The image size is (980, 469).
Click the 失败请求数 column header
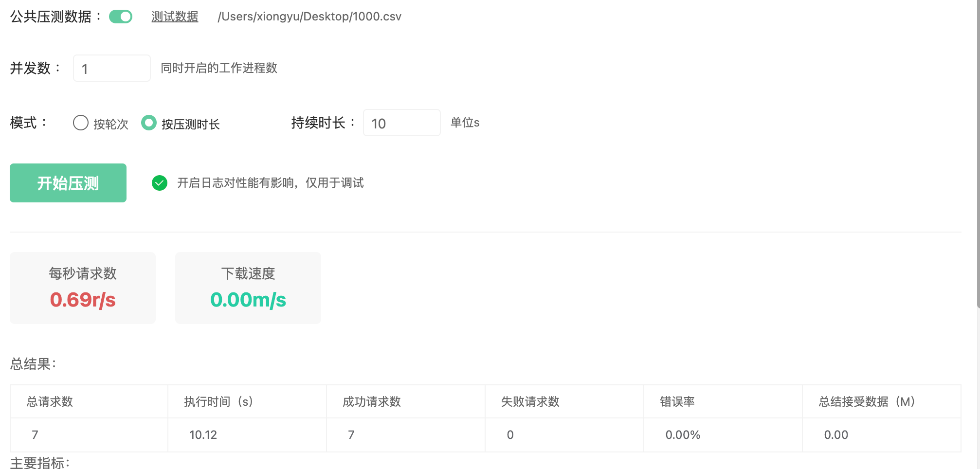564,401
